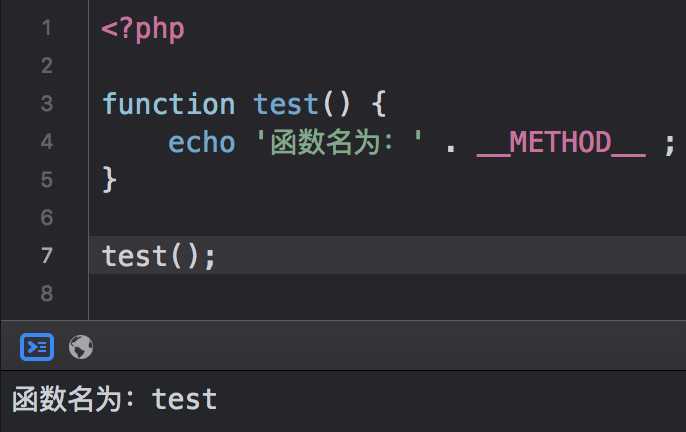Click line number 1 in the gutter

click(47, 28)
